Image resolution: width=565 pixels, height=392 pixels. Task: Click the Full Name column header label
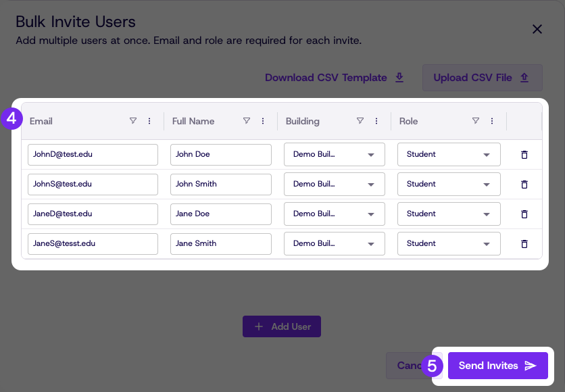(x=193, y=121)
